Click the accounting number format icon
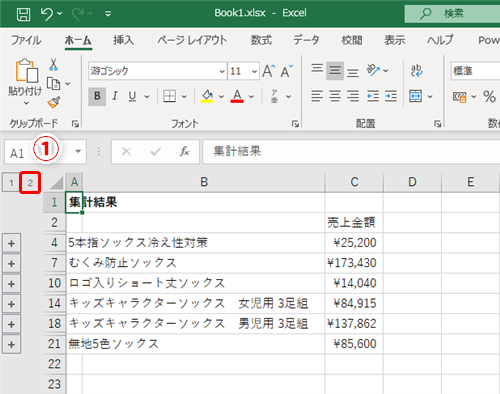 [x=459, y=97]
